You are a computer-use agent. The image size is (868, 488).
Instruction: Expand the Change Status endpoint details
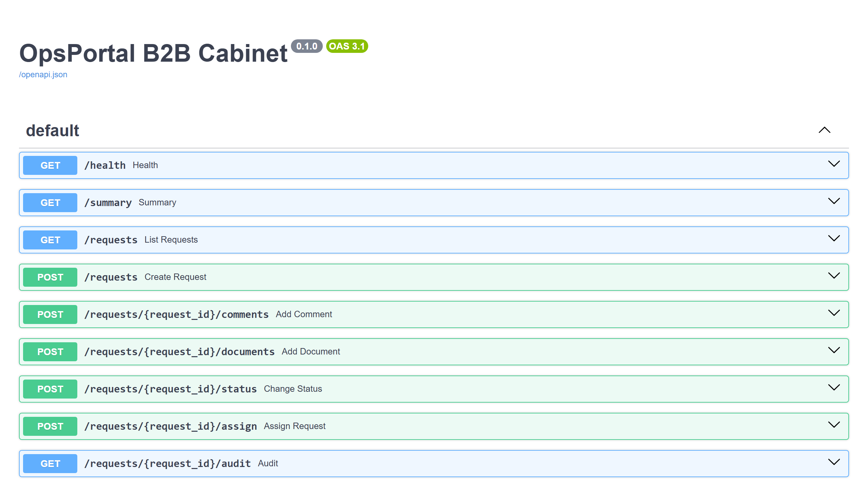pyautogui.click(x=834, y=388)
